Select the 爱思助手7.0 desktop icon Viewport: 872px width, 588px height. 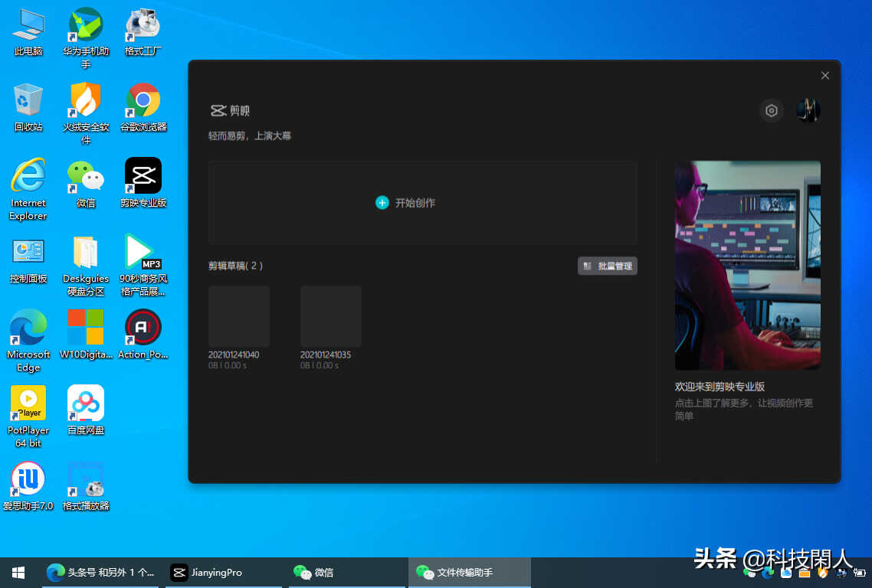click(x=28, y=486)
